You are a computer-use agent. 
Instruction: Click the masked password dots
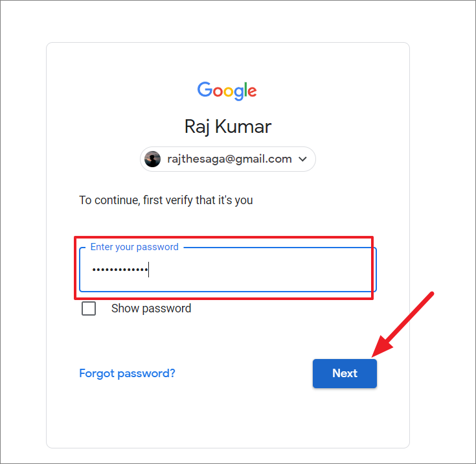(120, 270)
